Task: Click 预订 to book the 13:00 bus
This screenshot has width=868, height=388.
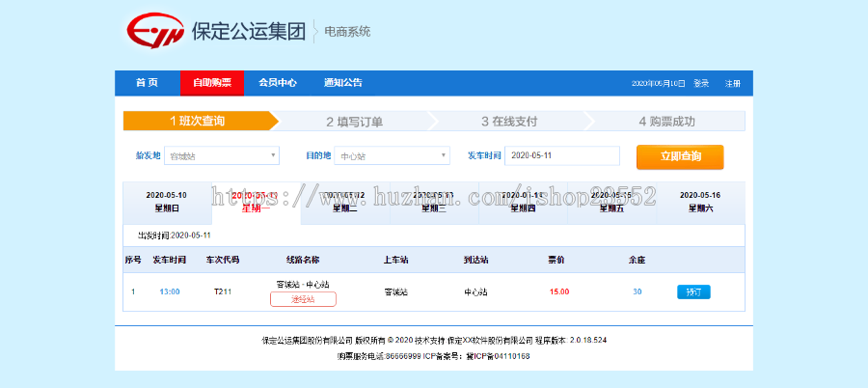Action: [x=693, y=291]
